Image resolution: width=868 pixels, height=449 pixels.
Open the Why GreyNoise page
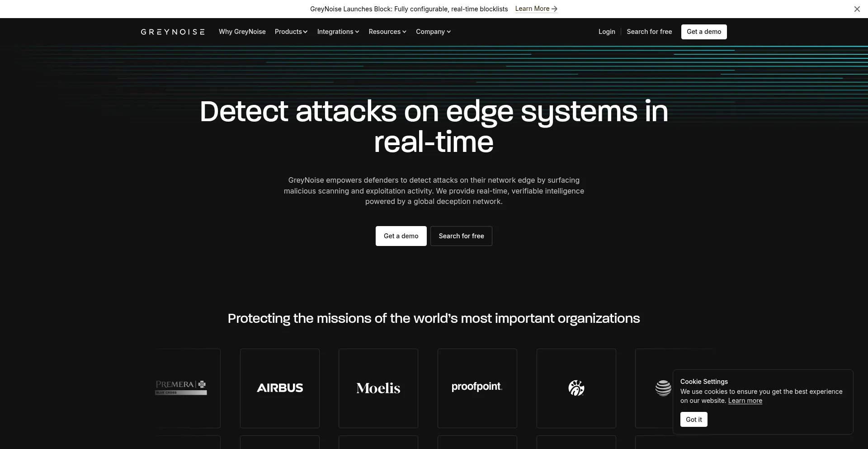242,32
